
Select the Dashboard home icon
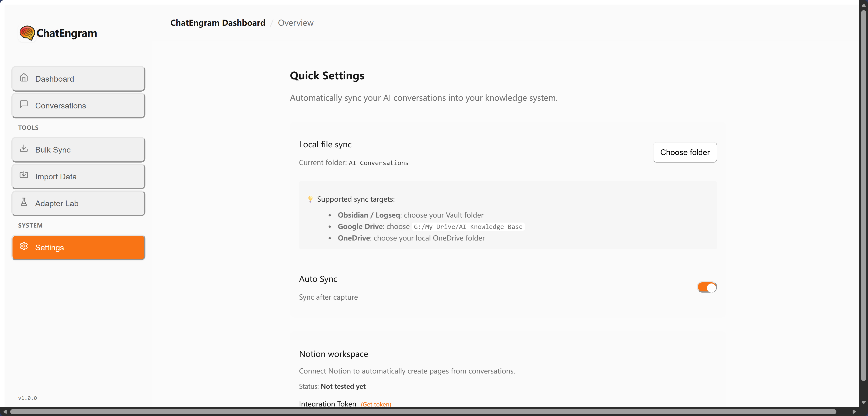click(x=24, y=78)
